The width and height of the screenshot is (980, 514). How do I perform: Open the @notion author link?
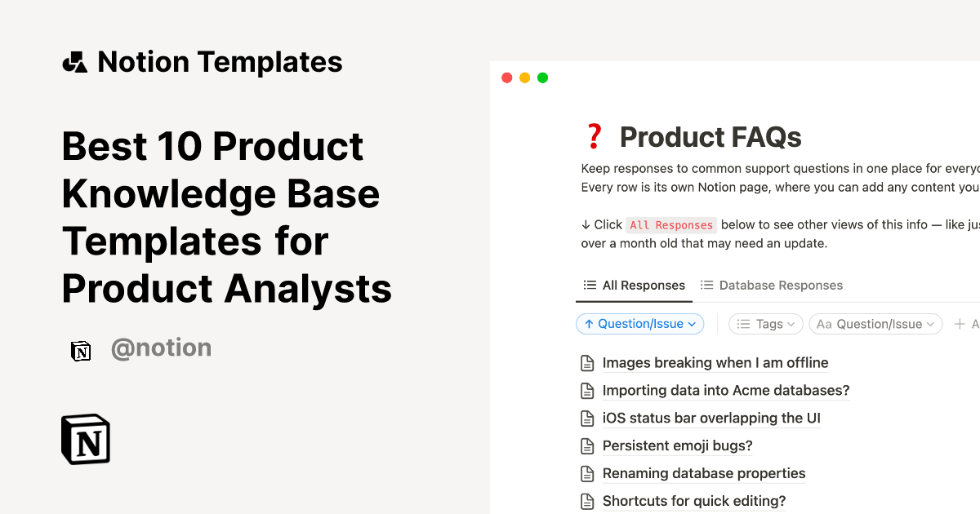(x=161, y=348)
